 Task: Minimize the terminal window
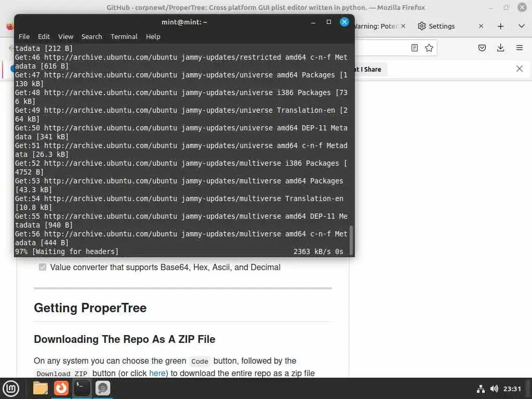(313, 22)
